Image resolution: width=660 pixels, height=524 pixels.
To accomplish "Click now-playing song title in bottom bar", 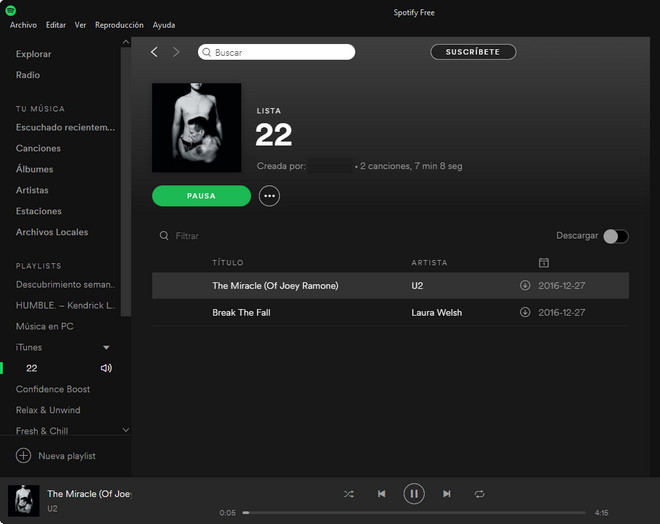I will pos(89,494).
